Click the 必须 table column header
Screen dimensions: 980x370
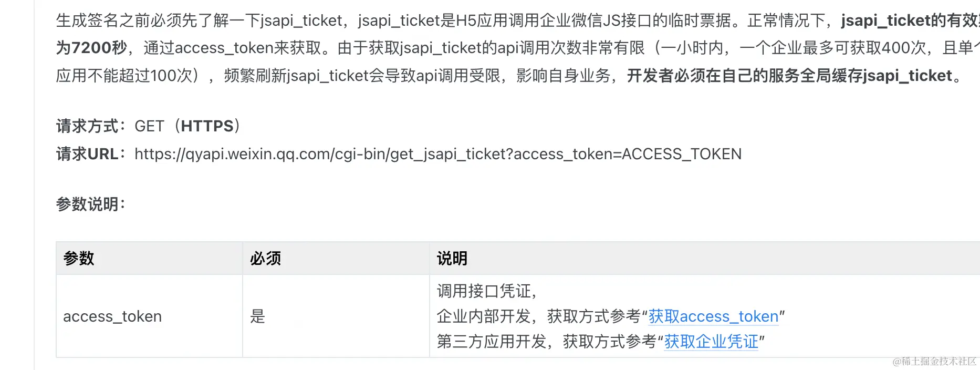click(x=265, y=258)
